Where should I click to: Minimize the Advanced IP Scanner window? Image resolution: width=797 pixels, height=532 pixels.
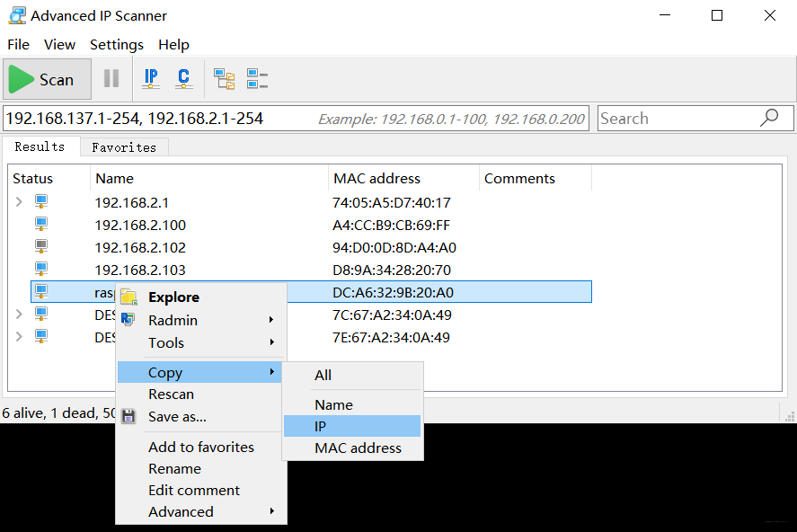point(665,16)
